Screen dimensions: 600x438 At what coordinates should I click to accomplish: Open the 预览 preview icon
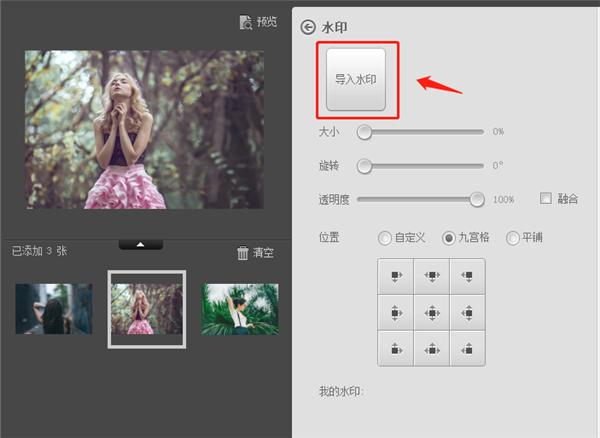(247, 21)
